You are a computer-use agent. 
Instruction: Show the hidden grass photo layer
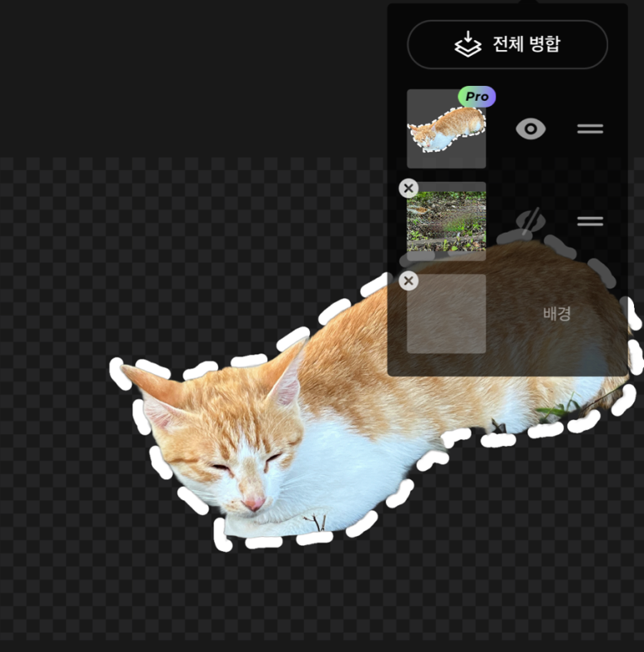pos(531,221)
